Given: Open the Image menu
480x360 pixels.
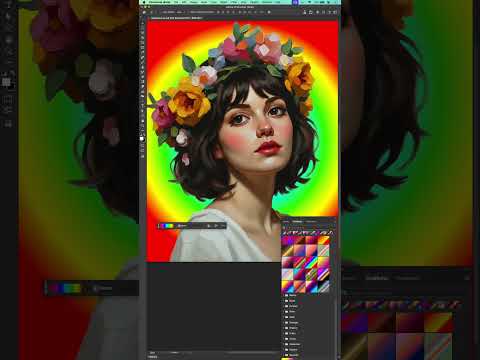Looking at the screenshot, I should (194, 2).
